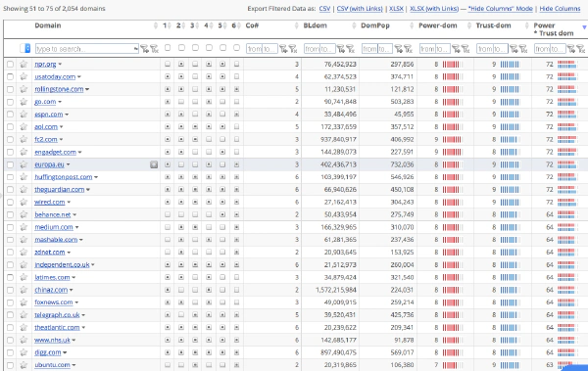This screenshot has width=588, height=371.
Task: Tick the latimes.com row checkbox
Action: click(x=10, y=277)
